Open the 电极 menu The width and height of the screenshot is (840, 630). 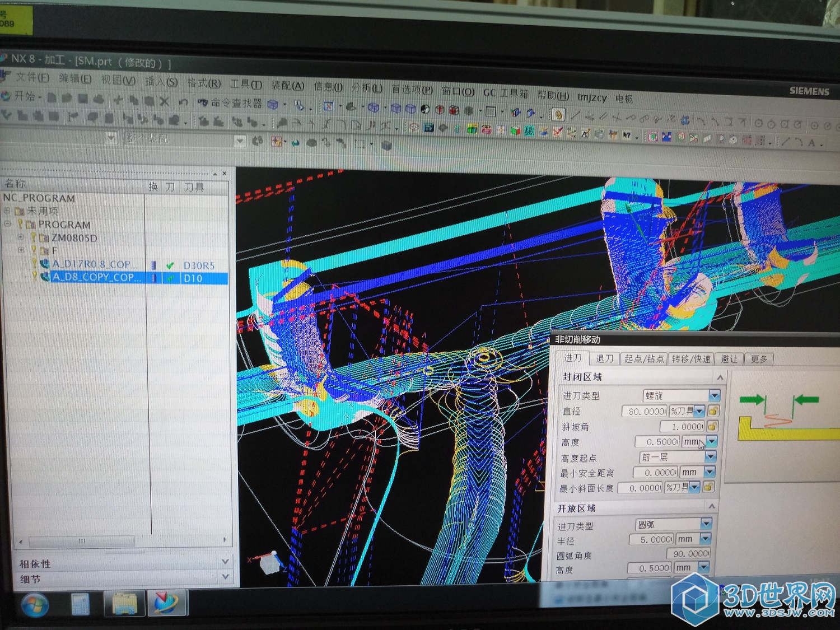(624, 99)
